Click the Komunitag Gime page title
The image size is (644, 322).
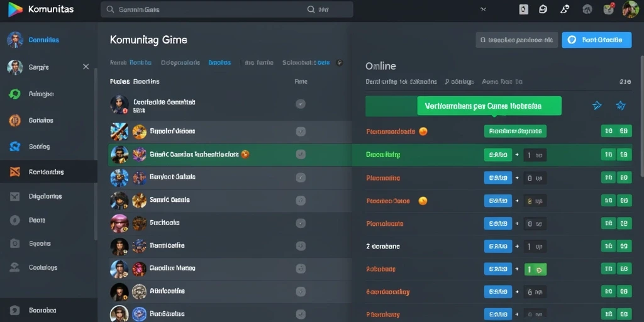click(148, 40)
